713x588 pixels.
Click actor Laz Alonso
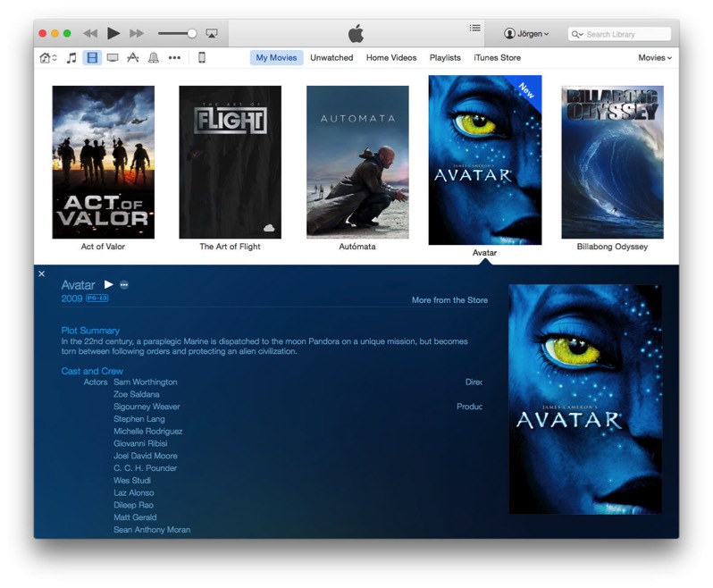134,492
